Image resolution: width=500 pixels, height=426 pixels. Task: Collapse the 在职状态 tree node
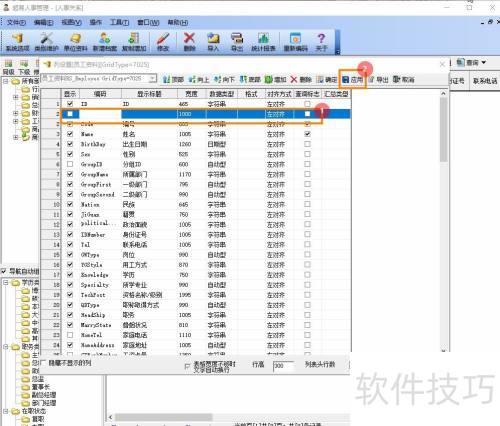[x=6, y=411]
